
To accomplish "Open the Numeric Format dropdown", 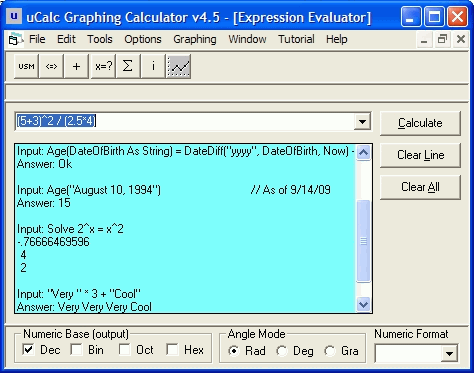I will pyautogui.click(x=449, y=353).
